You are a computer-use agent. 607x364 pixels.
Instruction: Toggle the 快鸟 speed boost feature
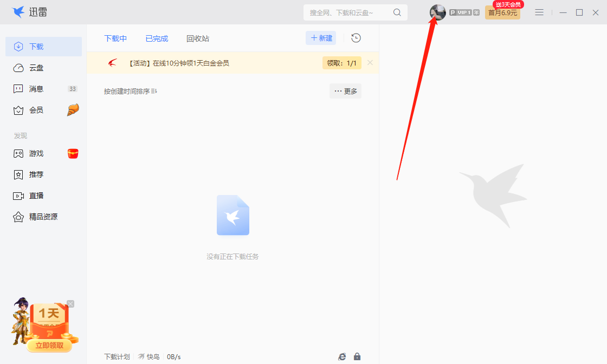(x=150, y=356)
